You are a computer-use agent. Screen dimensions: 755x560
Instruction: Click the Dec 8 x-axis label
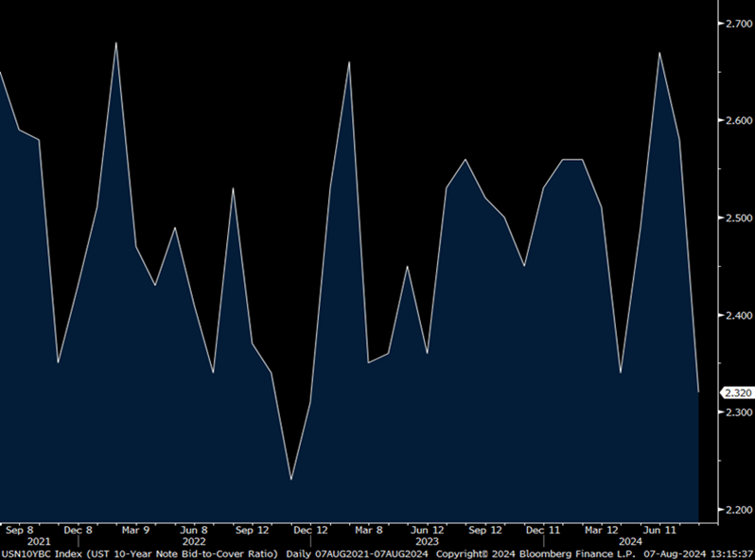pos(77,530)
